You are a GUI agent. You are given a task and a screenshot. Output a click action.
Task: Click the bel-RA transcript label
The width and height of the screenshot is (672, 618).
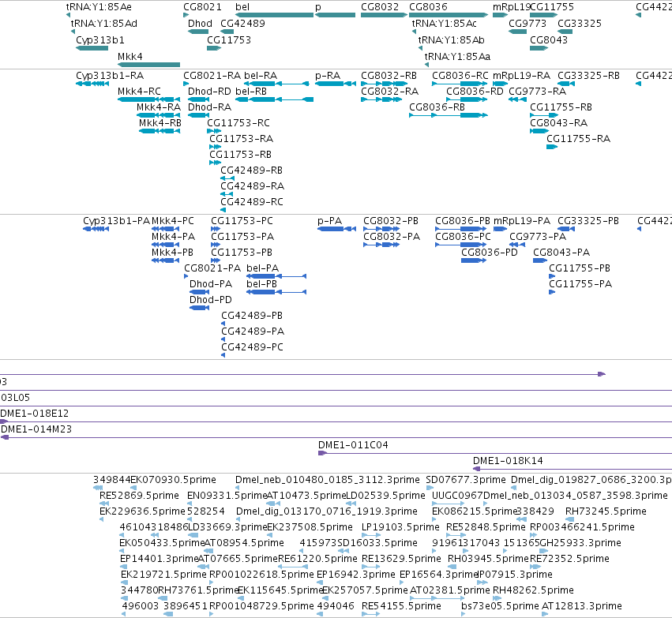pos(261,76)
